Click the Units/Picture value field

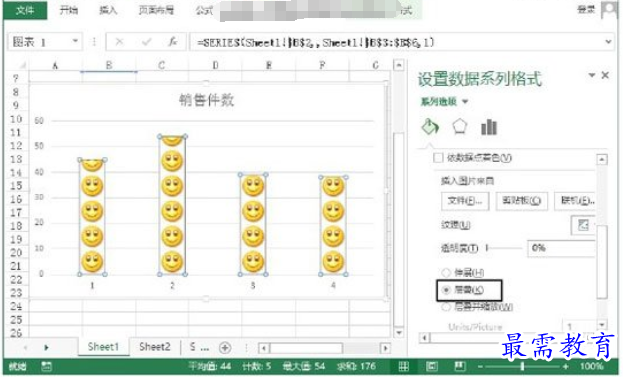579,327
